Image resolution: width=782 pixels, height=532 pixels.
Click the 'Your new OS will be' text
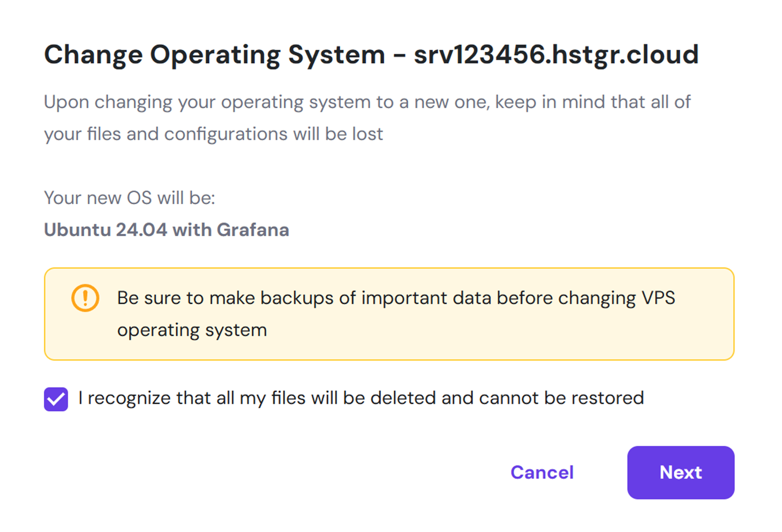130,198
